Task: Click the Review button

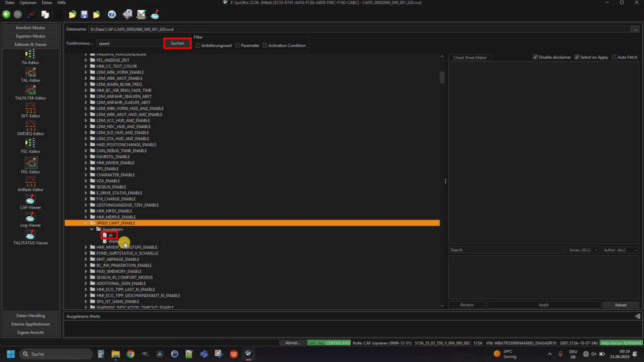Action: (x=467, y=305)
